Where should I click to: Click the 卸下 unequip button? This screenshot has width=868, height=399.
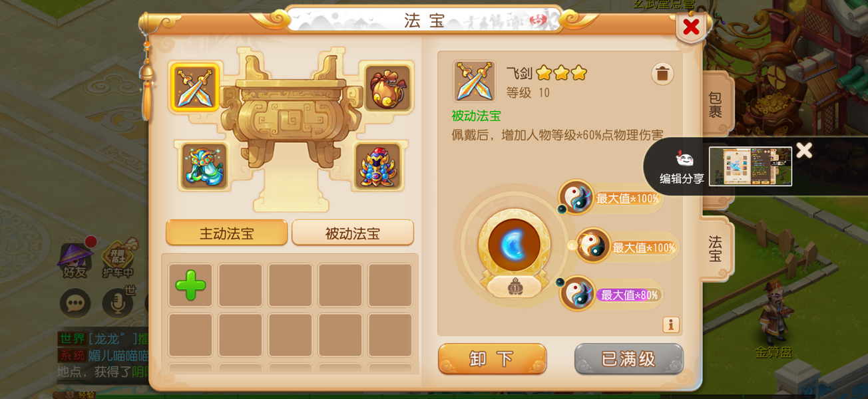pos(493,359)
